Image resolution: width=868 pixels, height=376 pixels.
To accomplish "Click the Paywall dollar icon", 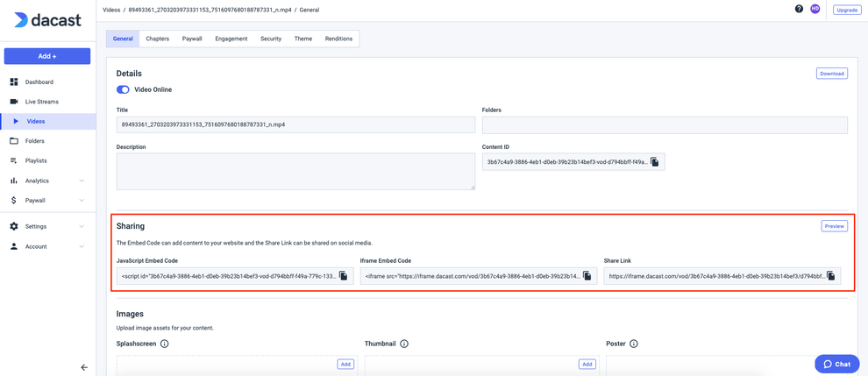I will point(14,201).
